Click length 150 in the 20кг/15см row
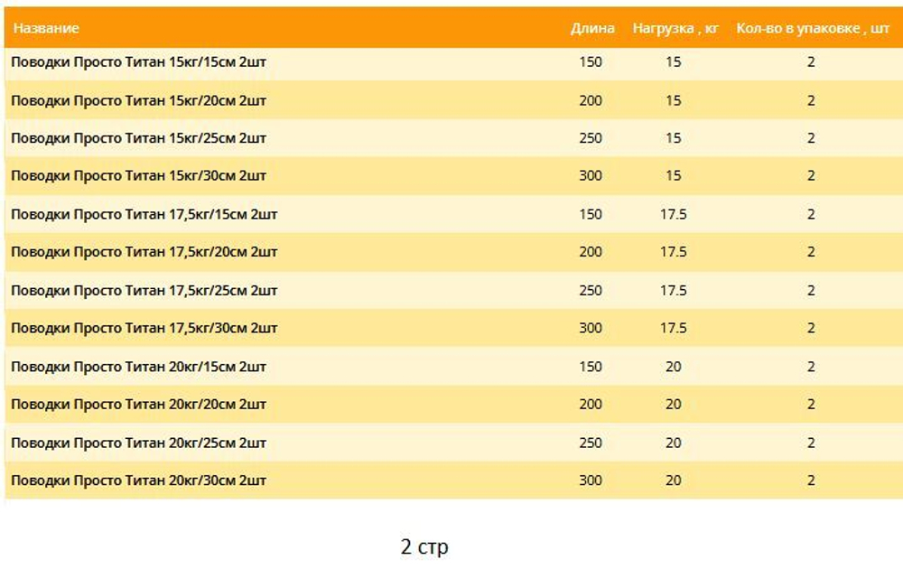903x588 pixels. pyautogui.click(x=591, y=367)
